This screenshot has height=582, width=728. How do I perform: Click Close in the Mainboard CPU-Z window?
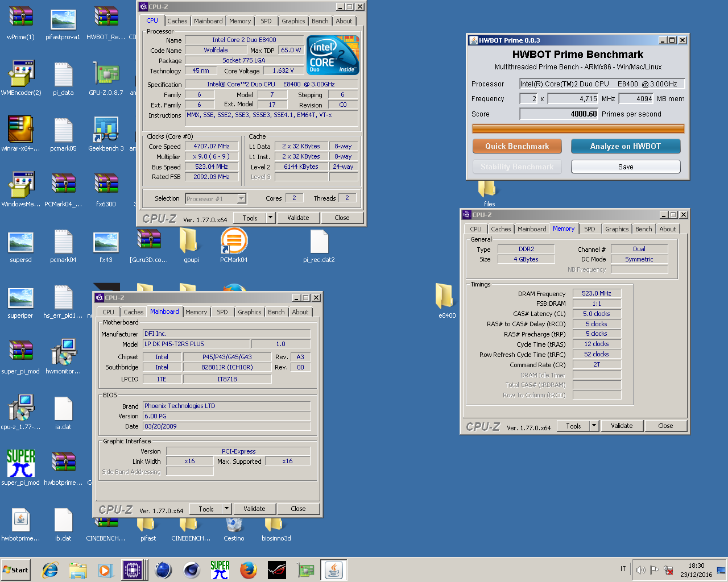(x=298, y=509)
